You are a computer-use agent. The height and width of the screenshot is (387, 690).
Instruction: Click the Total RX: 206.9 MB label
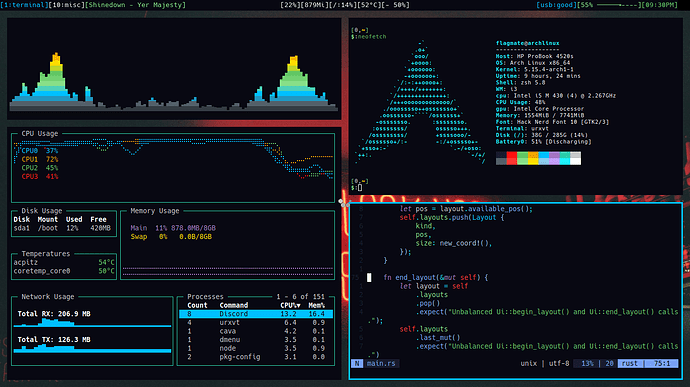(x=54, y=314)
